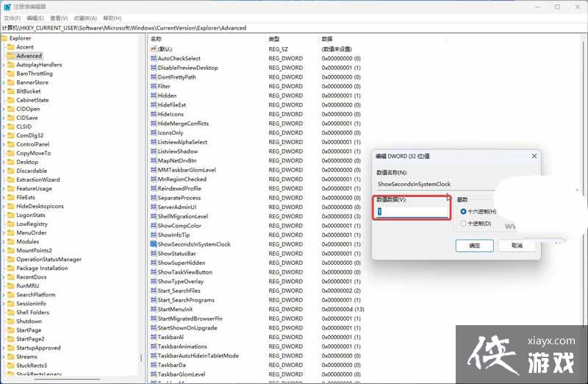Expand the BannerStore tree node
The image size is (588, 384).
[x=4, y=82]
